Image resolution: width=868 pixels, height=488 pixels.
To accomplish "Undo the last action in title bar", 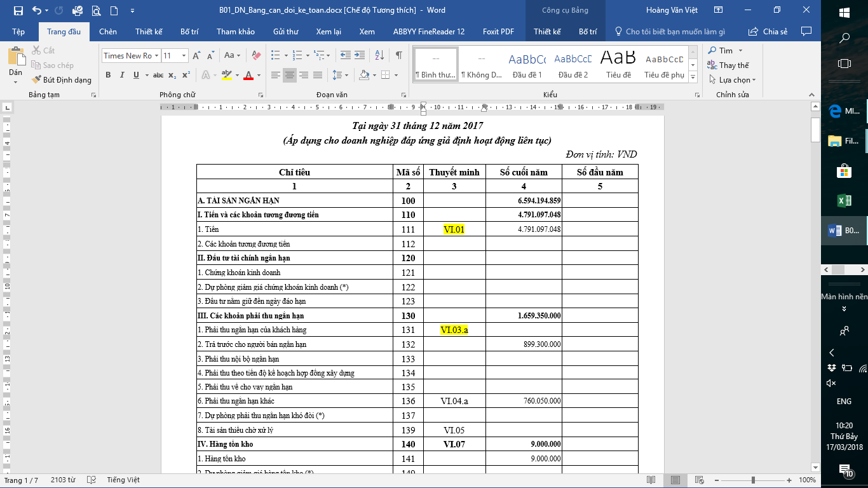I will [36, 10].
